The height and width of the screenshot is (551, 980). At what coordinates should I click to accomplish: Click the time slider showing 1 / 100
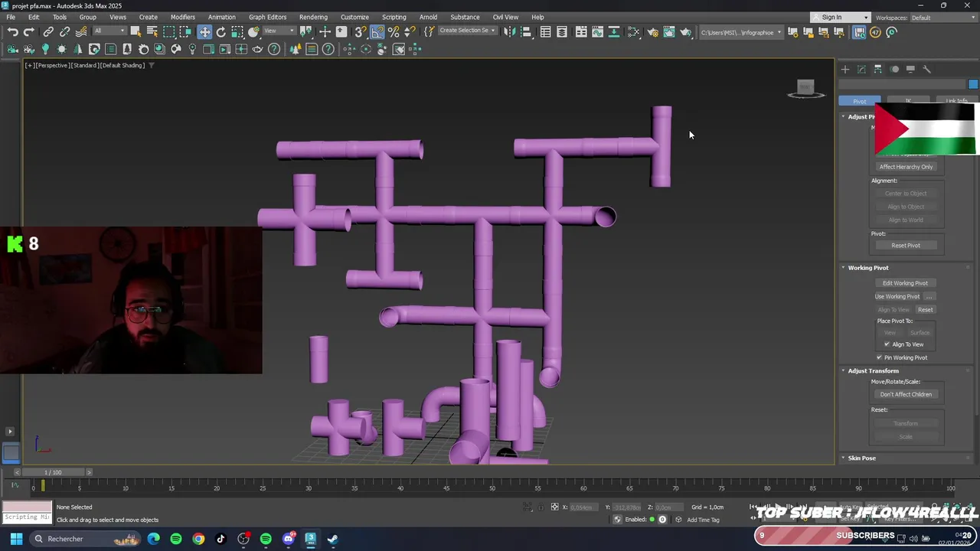click(53, 472)
